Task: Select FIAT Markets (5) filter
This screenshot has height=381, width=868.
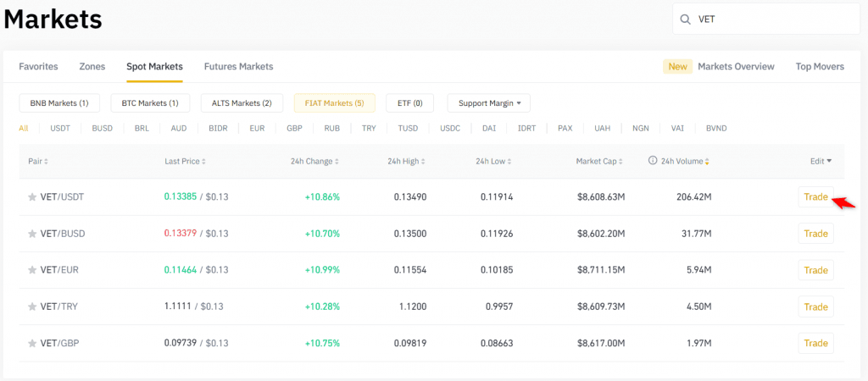Action: [334, 102]
